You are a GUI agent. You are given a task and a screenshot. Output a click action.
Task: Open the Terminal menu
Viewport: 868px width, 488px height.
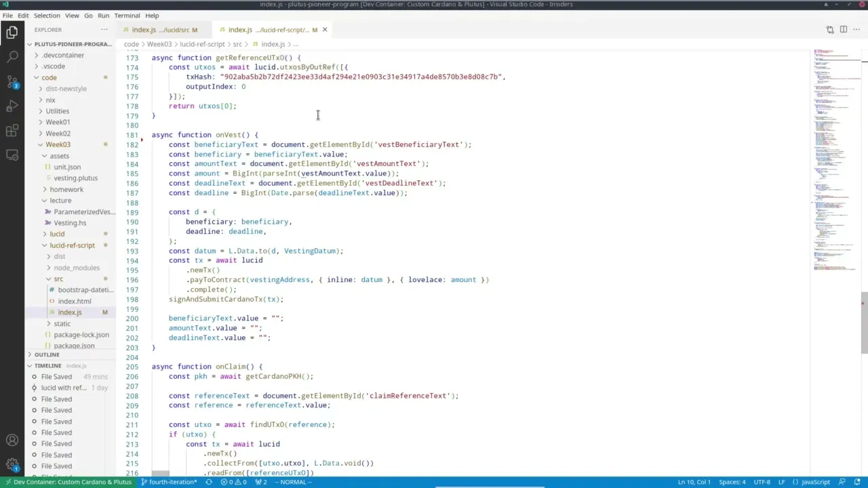tap(127, 15)
